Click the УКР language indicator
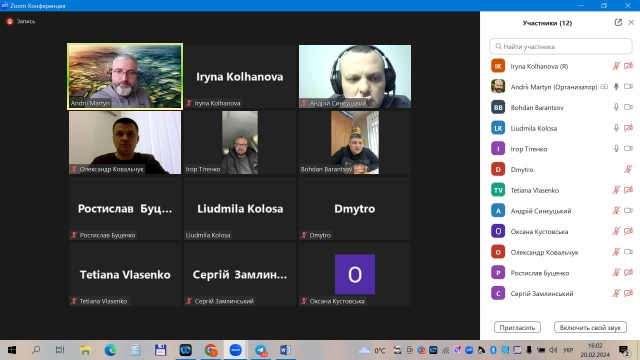The image size is (640, 360). 568,350
